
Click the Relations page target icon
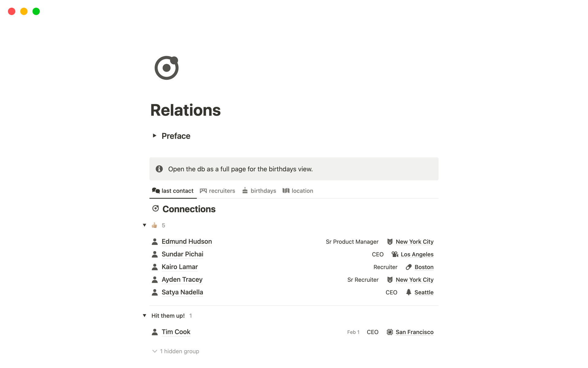click(x=166, y=68)
